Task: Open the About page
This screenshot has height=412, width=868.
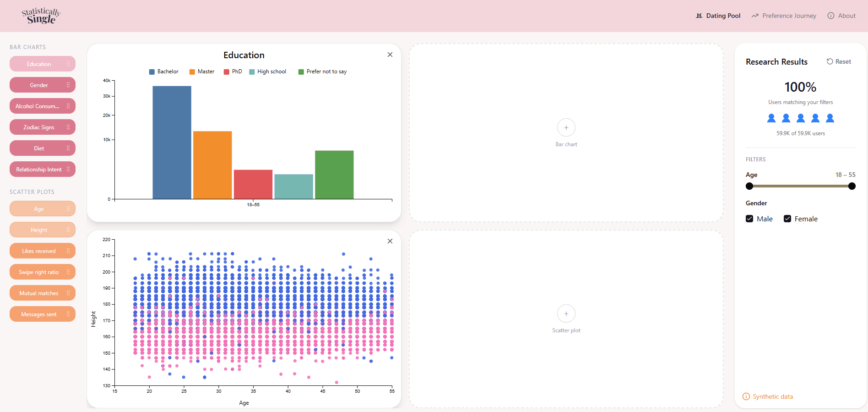Action: [x=841, y=16]
